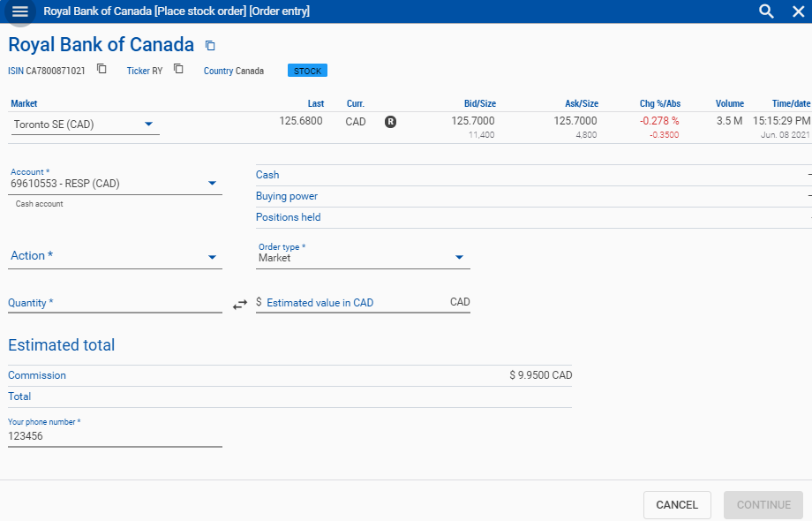Click the Positions held row label

288,217
